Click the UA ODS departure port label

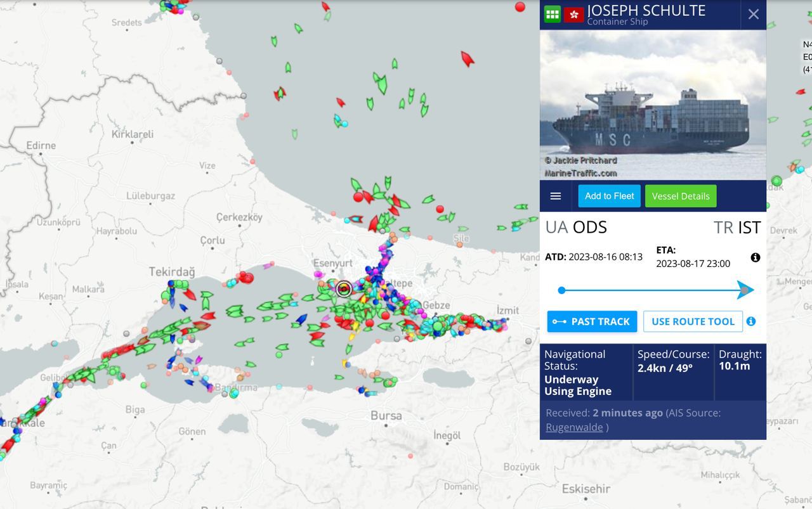click(x=576, y=227)
